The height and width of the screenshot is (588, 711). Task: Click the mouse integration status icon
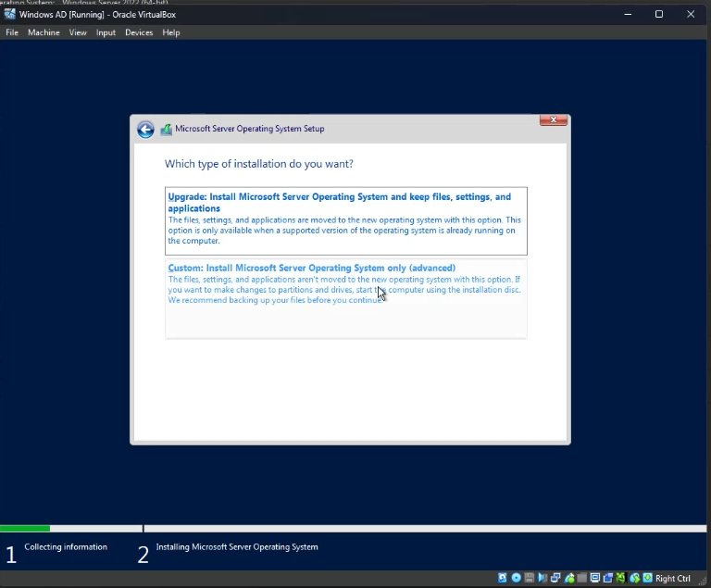pos(635,578)
